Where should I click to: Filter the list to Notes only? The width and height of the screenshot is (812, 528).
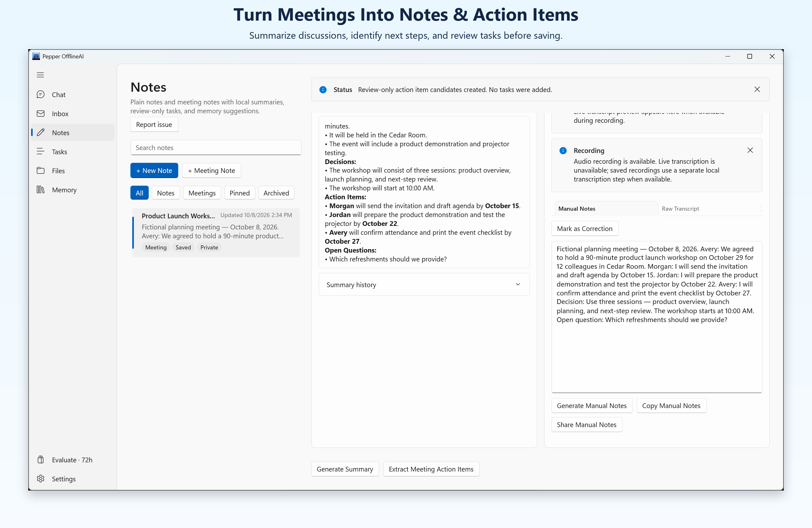[166, 193]
